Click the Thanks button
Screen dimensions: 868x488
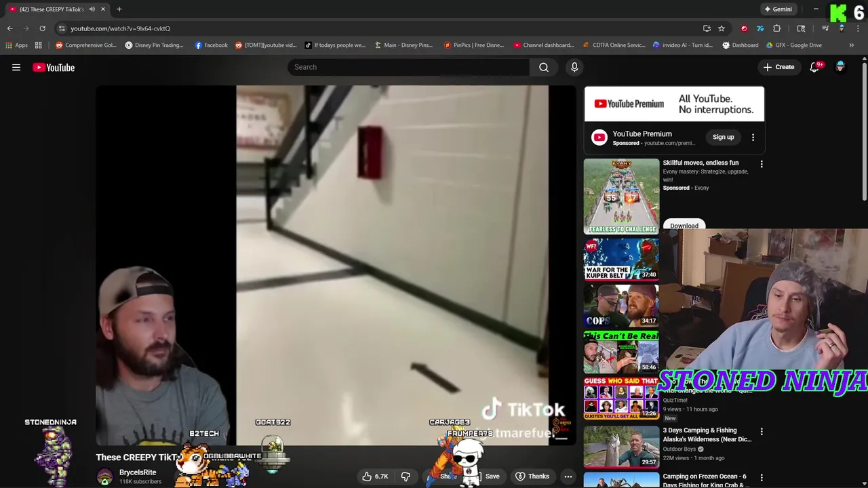point(532,476)
